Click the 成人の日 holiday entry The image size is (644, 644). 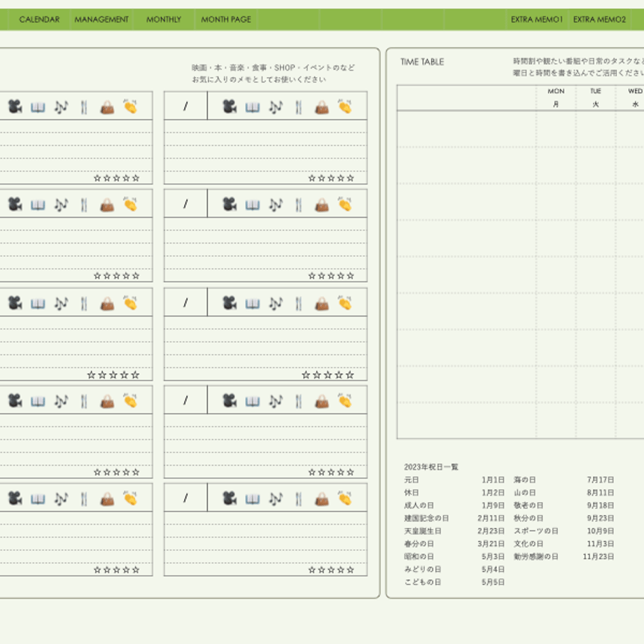tap(419, 505)
